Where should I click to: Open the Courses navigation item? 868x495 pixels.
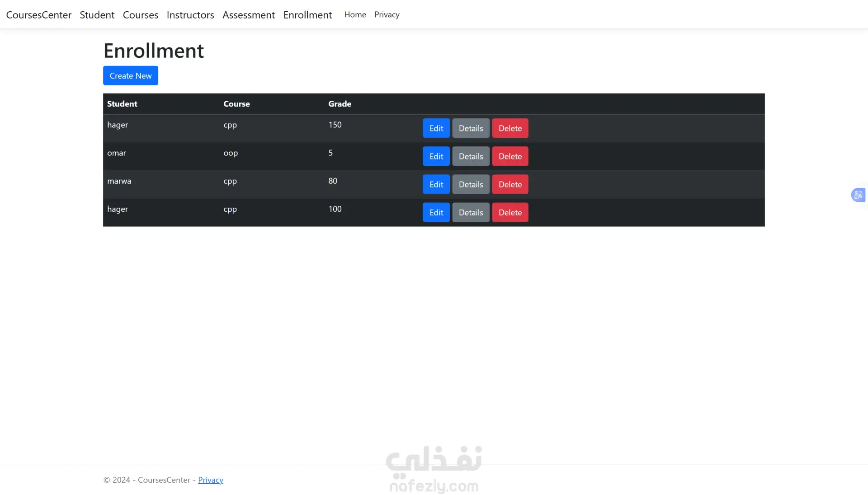[x=141, y=15]
